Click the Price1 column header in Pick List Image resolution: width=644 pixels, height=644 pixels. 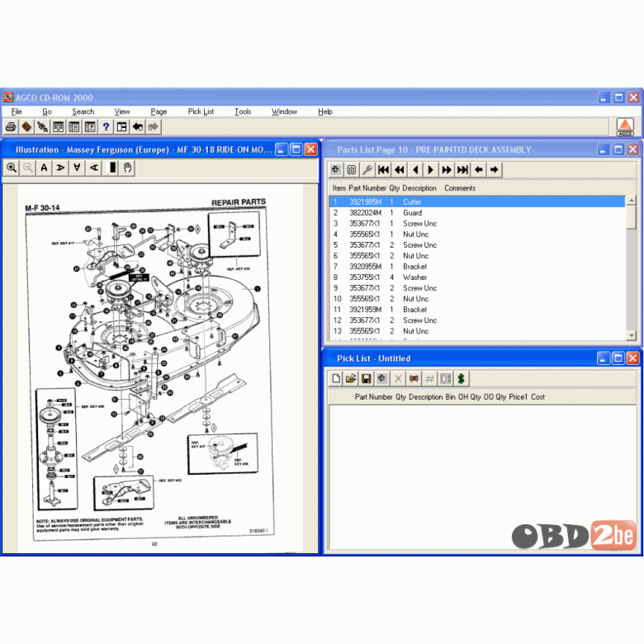click(518, 397)
